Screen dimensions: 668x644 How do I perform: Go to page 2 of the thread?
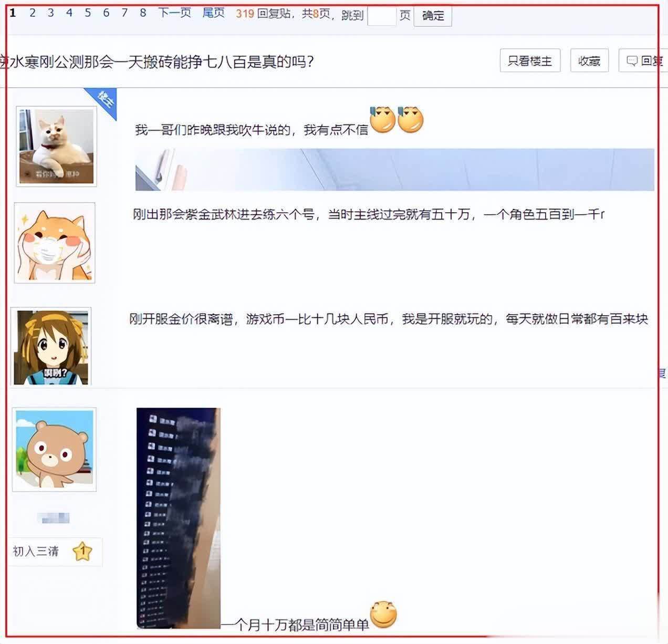click(x=33, y=13)
